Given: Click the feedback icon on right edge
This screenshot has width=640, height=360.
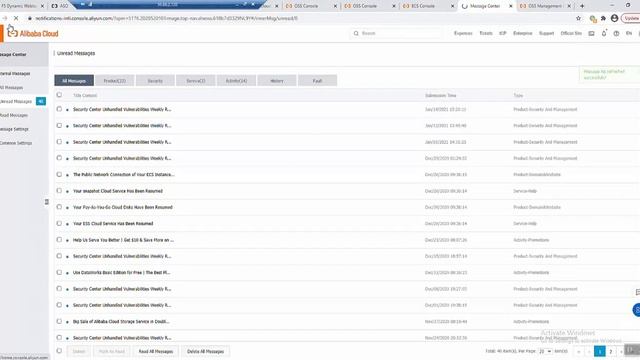Looking at the screenshot, I should pyautogui.click(x=637, y=292).
